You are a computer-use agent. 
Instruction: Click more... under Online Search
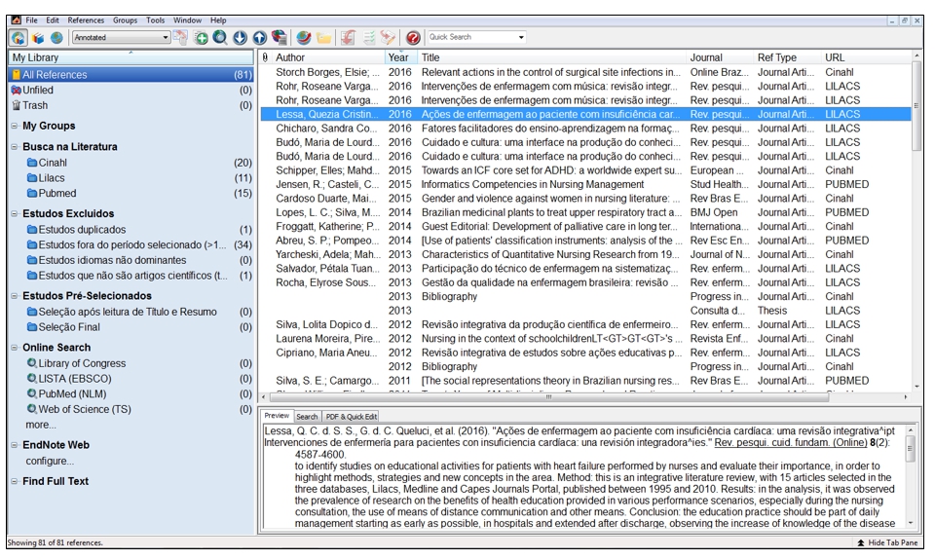coord(40,426)
